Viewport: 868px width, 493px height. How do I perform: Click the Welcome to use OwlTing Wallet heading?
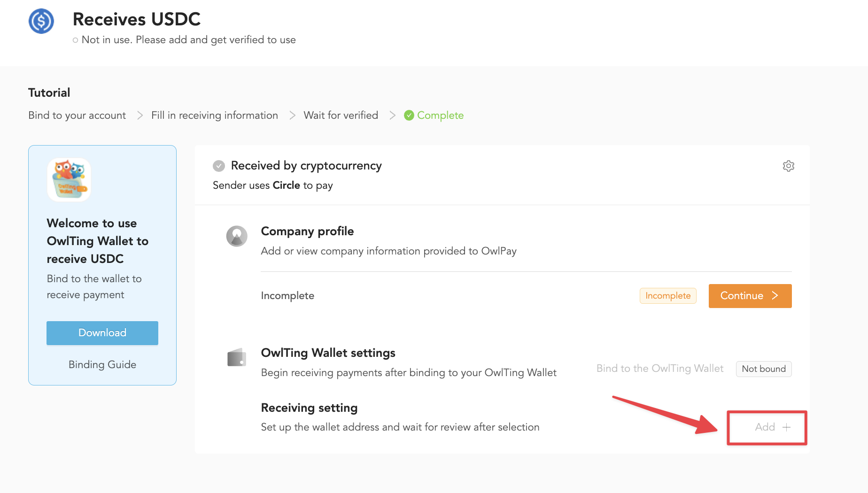click(x=98, y=241)
